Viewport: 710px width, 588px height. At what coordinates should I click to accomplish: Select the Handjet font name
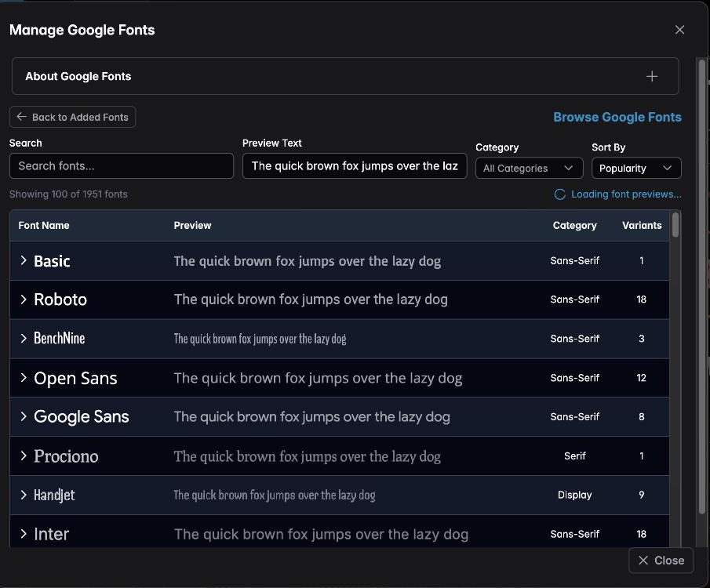click(x=54, y=495)
